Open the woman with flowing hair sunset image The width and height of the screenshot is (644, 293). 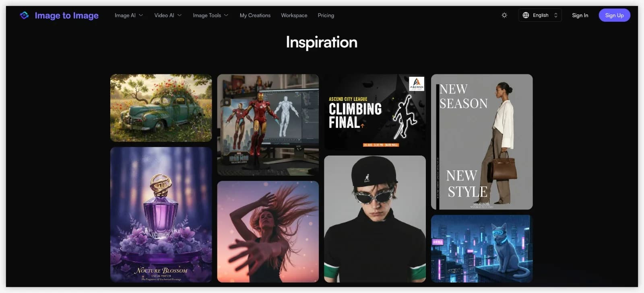(x=268, y=232)
